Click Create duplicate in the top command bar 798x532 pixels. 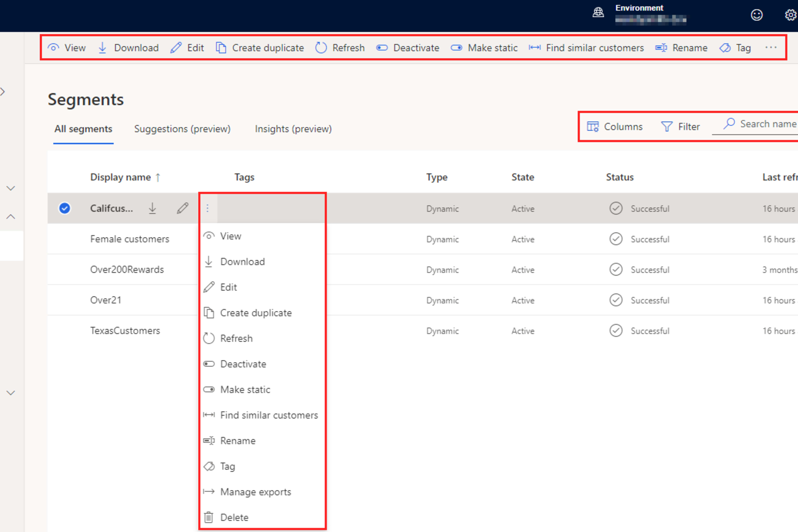tap(260, 48)
